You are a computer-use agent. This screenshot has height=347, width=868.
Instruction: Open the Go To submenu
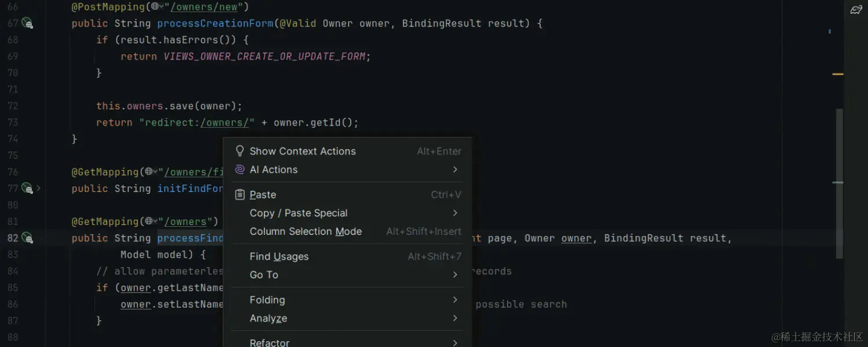[264, 275]
